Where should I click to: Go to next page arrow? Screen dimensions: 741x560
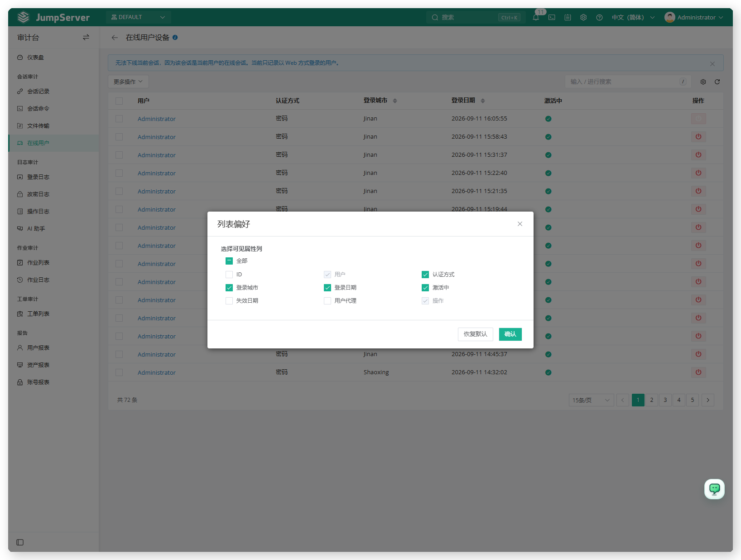pos(708,400)
